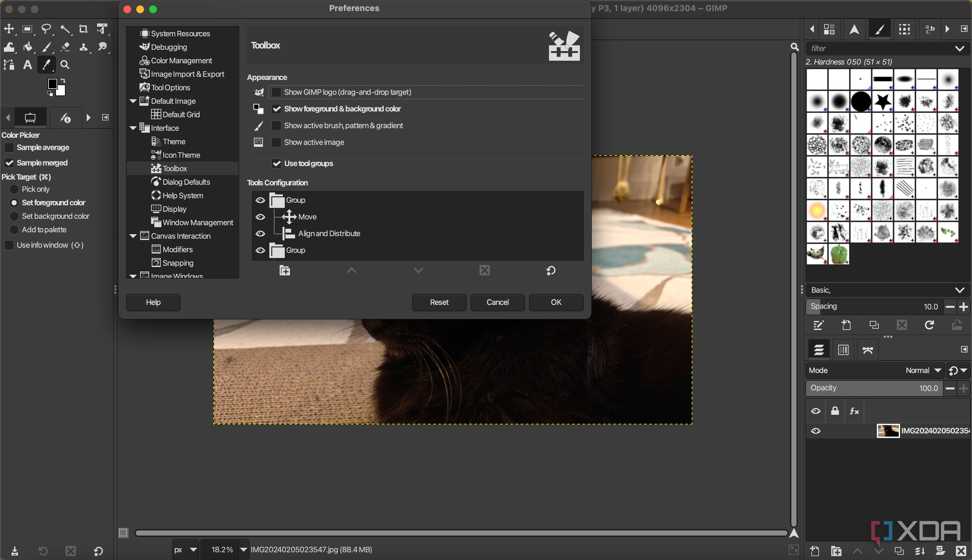The height and width of the screenshot is (560, 972).
Task: Refresh brushes in the brush panel
Action: (x=929, y=325)
